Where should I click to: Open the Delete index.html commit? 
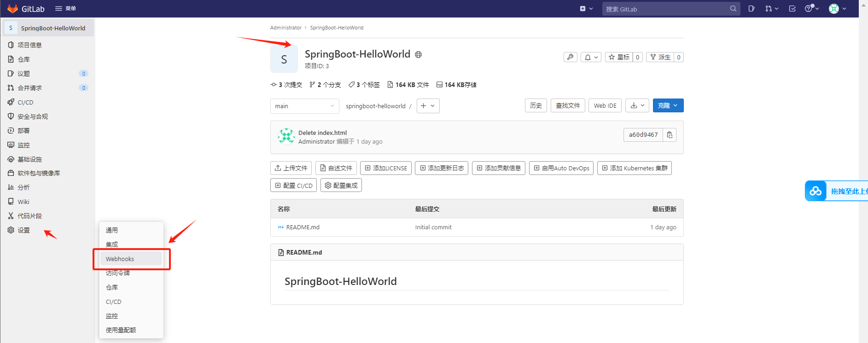[x=322, y=133]
